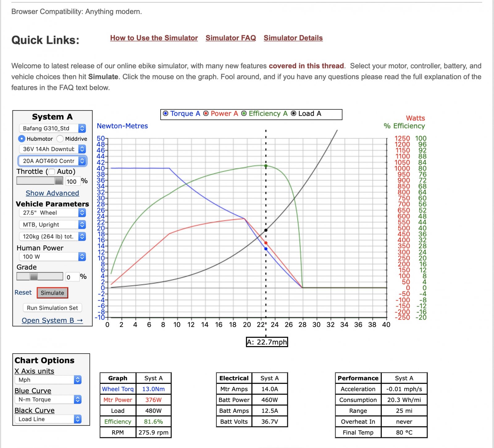Image resolution: width=494 pixels, height=448 pixels.
Task: Toggle the Efficiency A legend radio
Action: click(244, 113)
